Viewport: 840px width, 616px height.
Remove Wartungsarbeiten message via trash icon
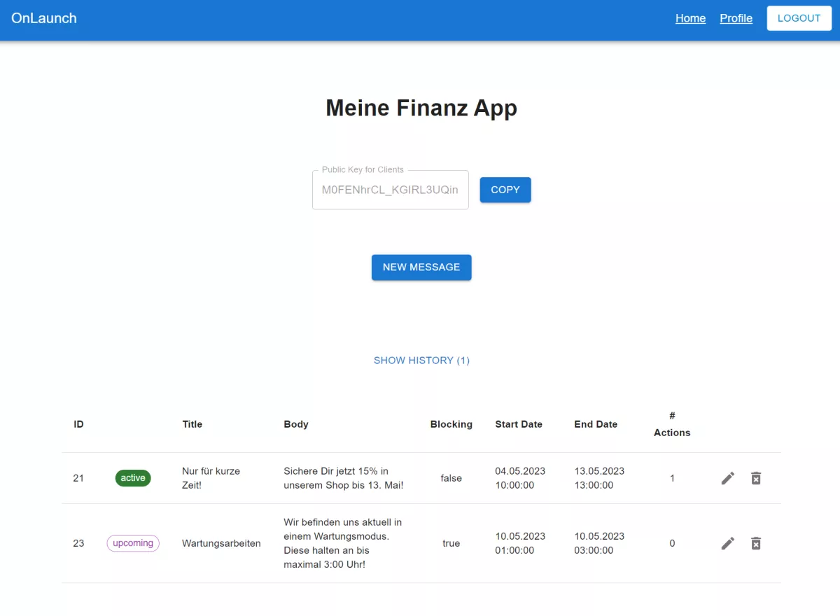point(756,543)
